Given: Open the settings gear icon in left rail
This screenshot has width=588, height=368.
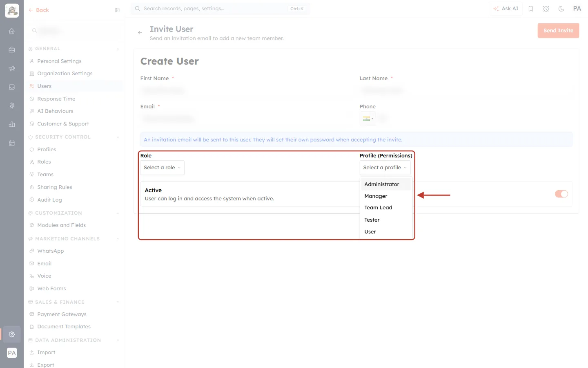Looking at the screenshot, I should coord(12,334).
